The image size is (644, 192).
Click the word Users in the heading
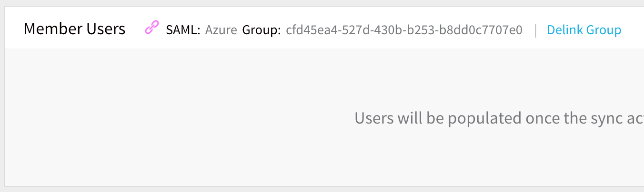coord(106,29)
